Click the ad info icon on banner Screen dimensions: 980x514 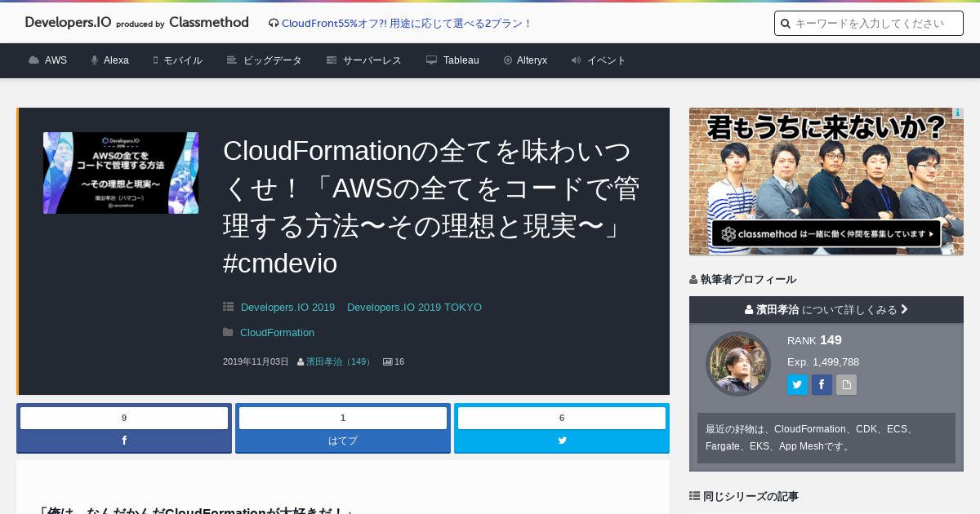click(958, 113)
